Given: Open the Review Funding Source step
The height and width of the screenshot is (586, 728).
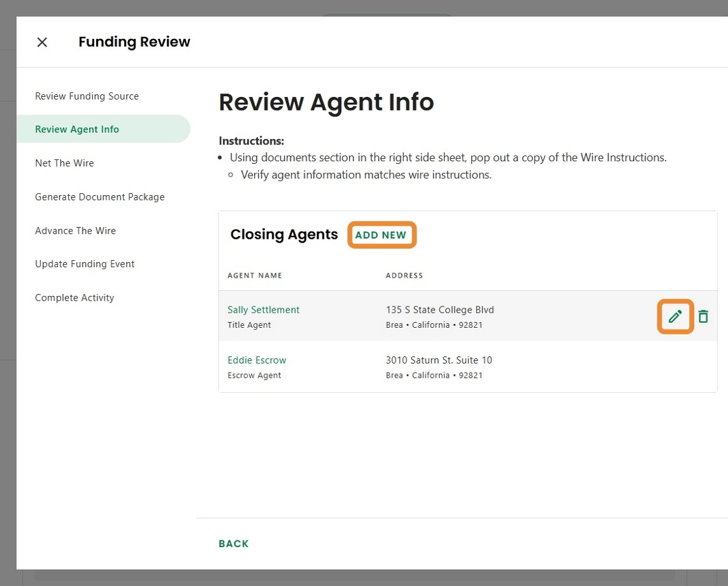Looking at the screenshot, I should 87,96.
